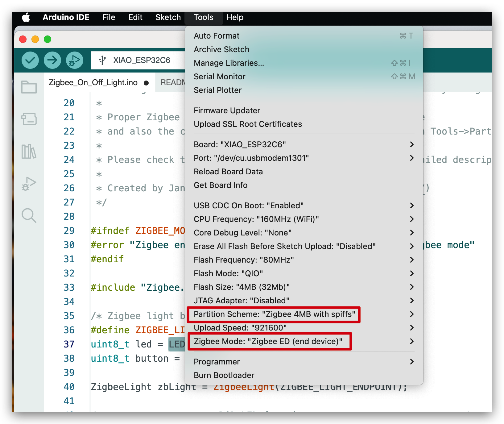Click line number 37 in gutter
Image resolution: width=504 pixels, height=424 pixels.
[69, 344]
